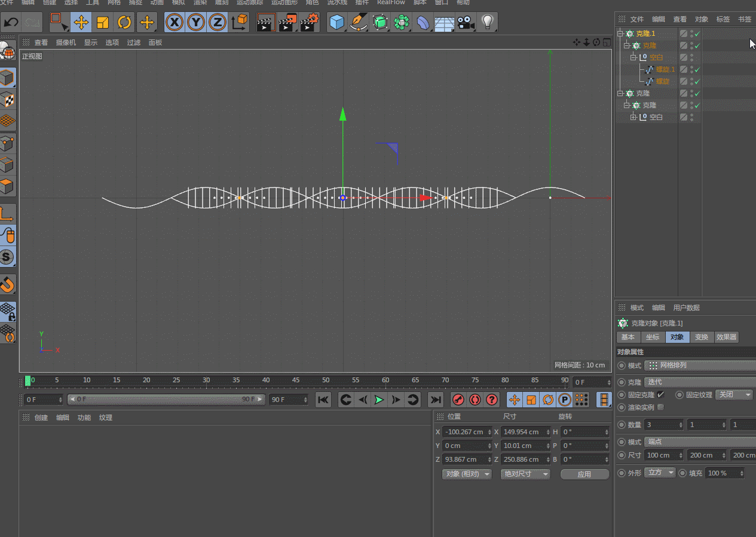Click the Camera object icon
This screenshot has height=537, width=756.
click(x=465, y=23)
